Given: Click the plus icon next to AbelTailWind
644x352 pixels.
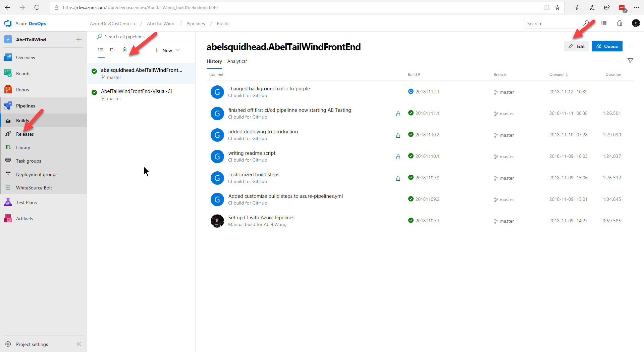Looking at the screenshot, I should coord(79,39).
